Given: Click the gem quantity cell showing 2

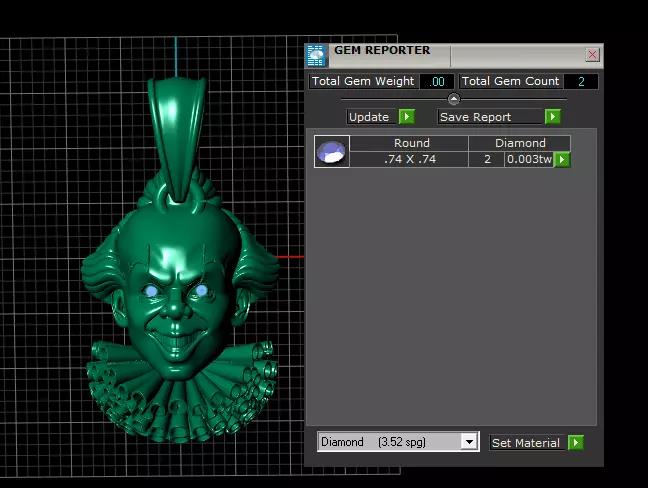Looking at the screenshot, I should (487, 159).
